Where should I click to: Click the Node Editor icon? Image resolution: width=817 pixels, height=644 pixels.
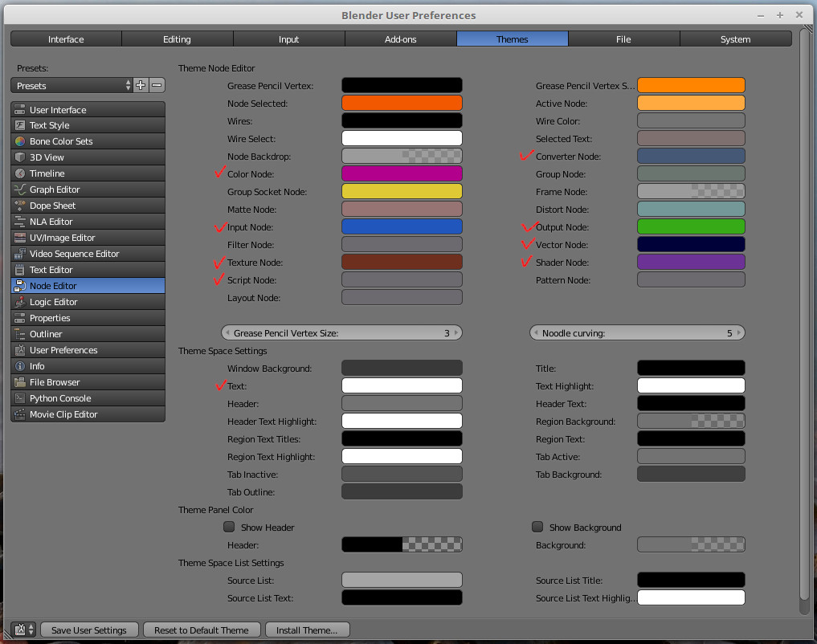20,286
